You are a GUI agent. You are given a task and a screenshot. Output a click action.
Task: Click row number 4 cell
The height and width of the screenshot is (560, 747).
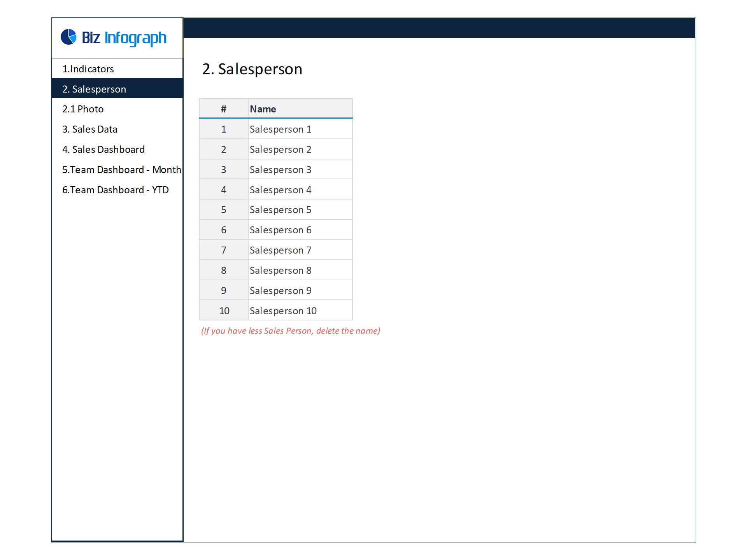click(x=224, y=190)
